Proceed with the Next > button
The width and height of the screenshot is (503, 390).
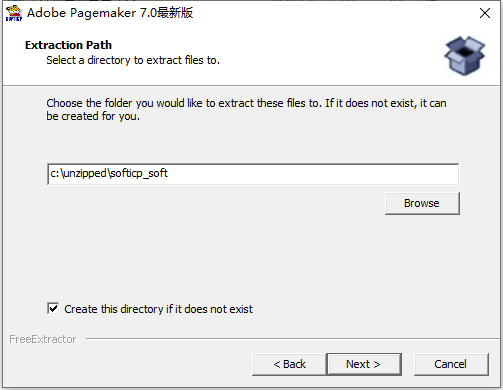pyautogui.click(x=364, y=364)
